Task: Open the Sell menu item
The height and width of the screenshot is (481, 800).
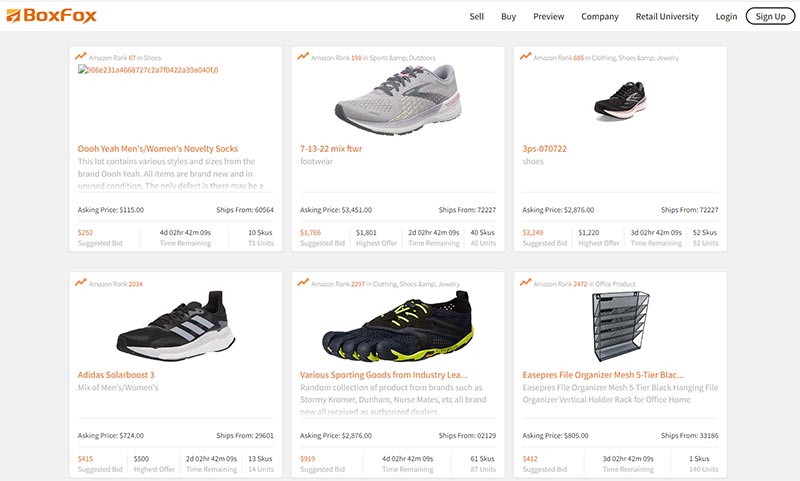Action: point(477,16)
